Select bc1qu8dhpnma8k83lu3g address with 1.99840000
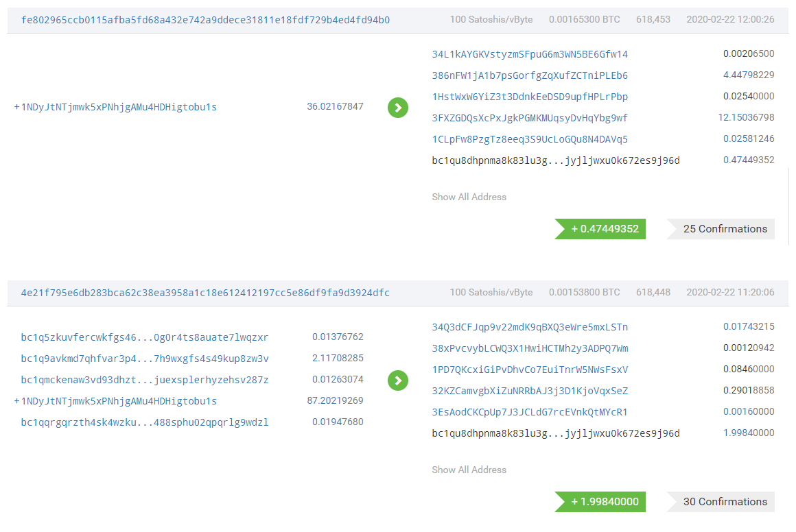796x532 pixels. [556, 433]
